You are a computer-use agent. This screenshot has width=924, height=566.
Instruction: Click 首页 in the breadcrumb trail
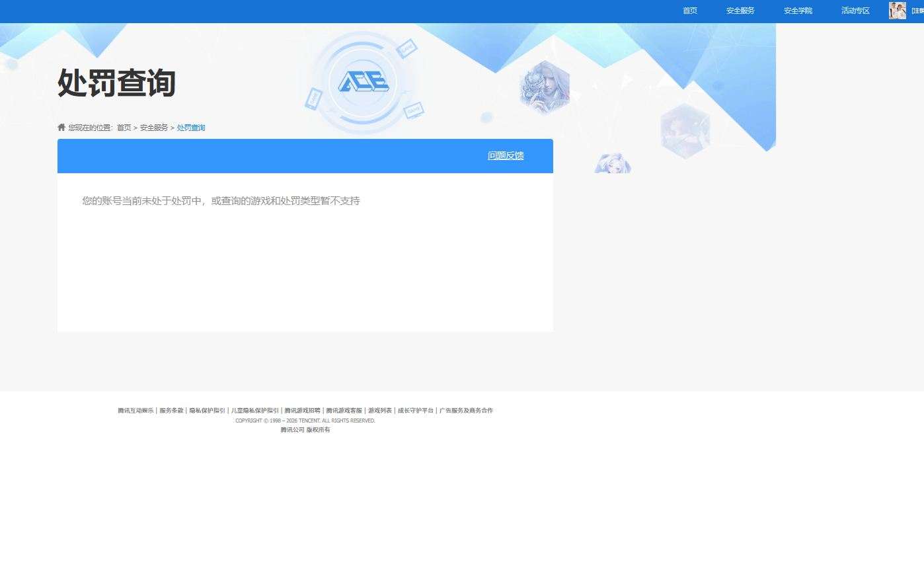[124, 128]
